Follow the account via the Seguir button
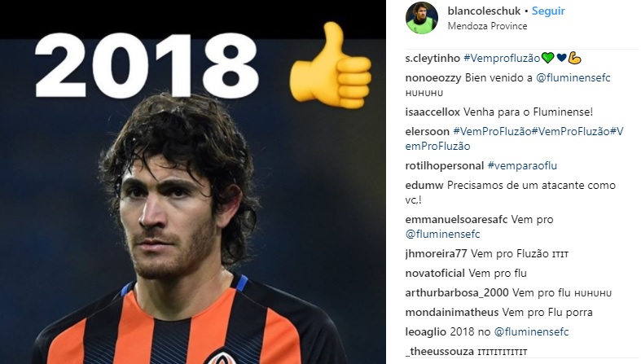Image resolution: width=641 pixels, height=364 pixels. [x=548, y=11]
